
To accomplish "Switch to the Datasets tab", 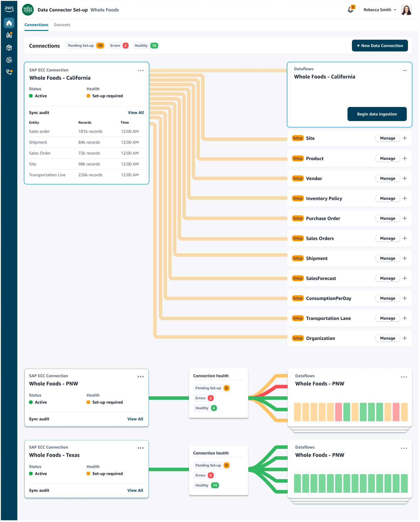I will tap(62, 25).
